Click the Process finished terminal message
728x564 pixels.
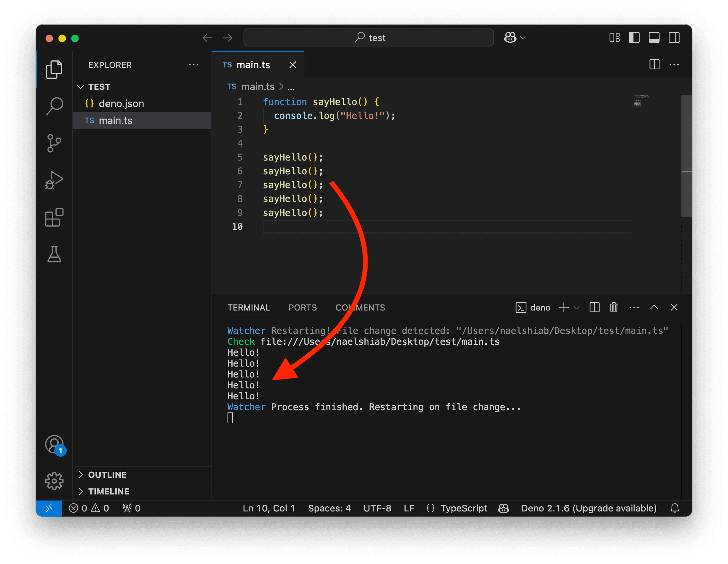pos(396,407)
